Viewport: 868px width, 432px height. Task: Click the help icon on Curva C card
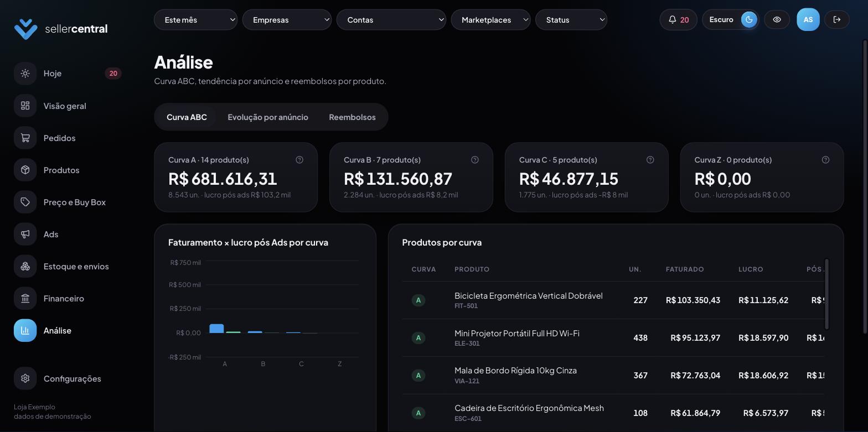(x=650, y=160)
